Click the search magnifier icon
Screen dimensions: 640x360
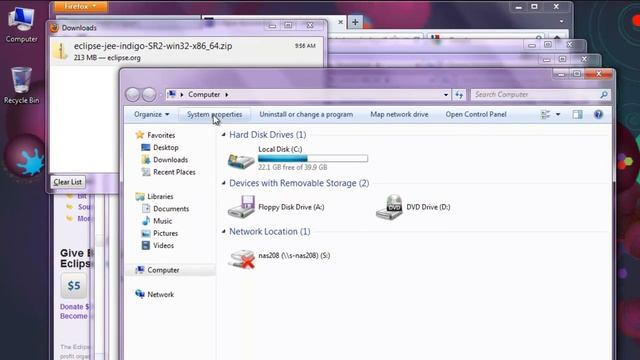tap(604, 94)
